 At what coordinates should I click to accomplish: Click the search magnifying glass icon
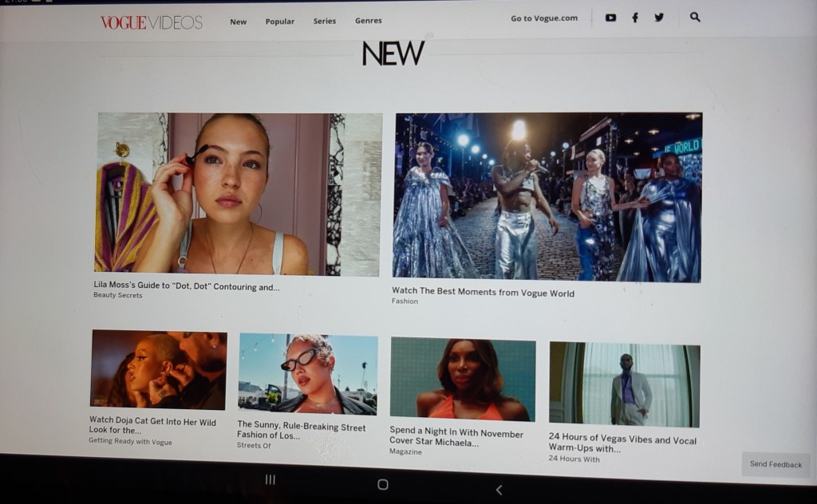(695, 17)
